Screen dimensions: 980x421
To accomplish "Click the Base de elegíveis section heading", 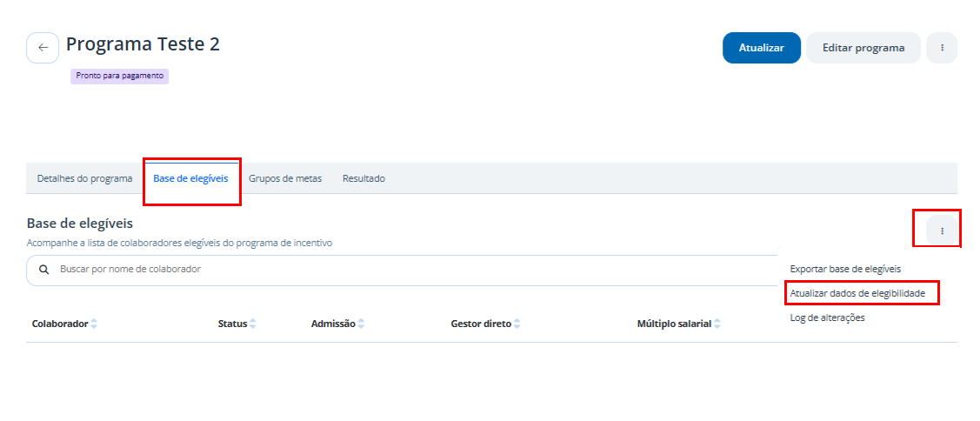I will (x=80, y=224).
